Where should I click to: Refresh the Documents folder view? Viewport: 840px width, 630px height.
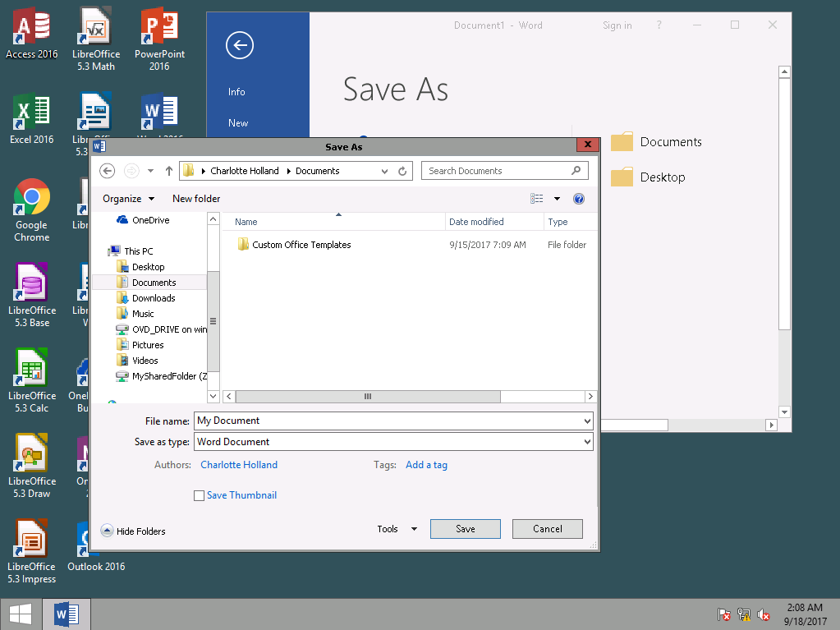point(402,171)
